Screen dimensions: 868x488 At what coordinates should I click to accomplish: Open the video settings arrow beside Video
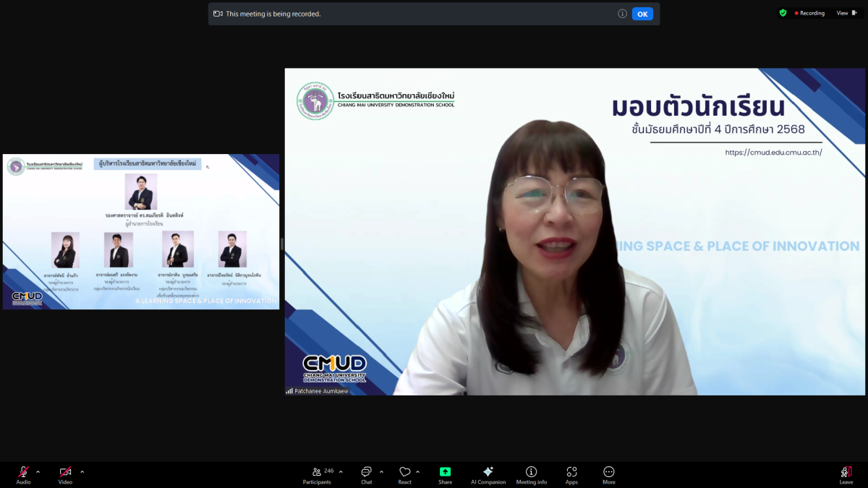coord(82,471)
